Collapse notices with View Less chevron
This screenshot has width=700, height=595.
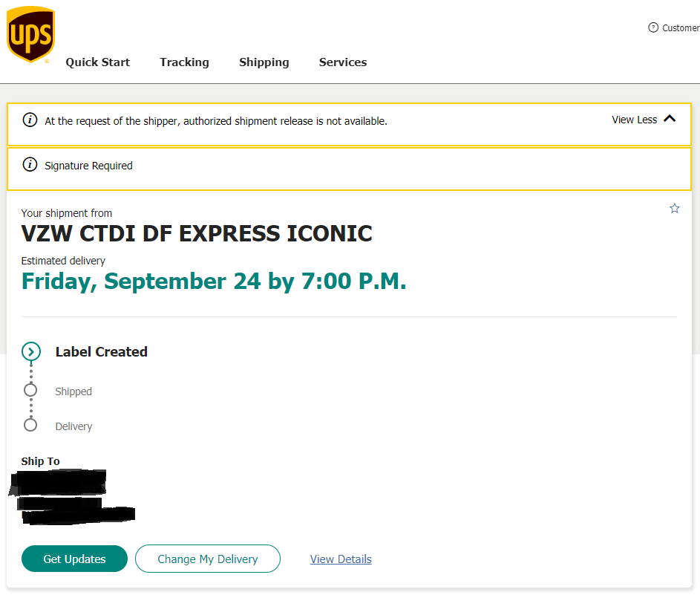pos(670,119)
